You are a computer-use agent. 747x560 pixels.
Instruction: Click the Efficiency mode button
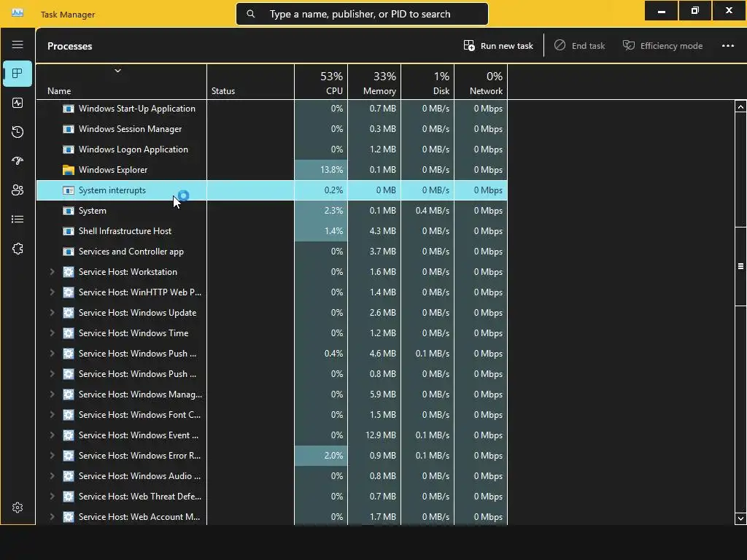tap(662, 46)
